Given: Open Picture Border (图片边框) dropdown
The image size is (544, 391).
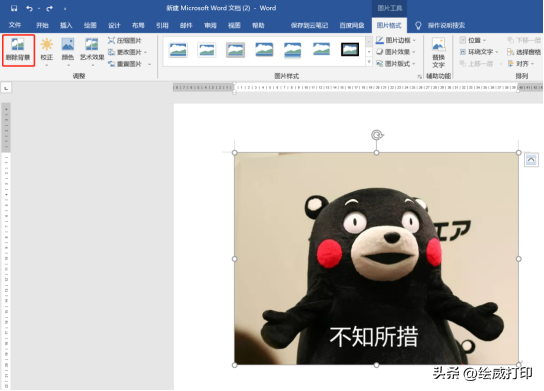Looking at the screenshot, I should point(396,40).
